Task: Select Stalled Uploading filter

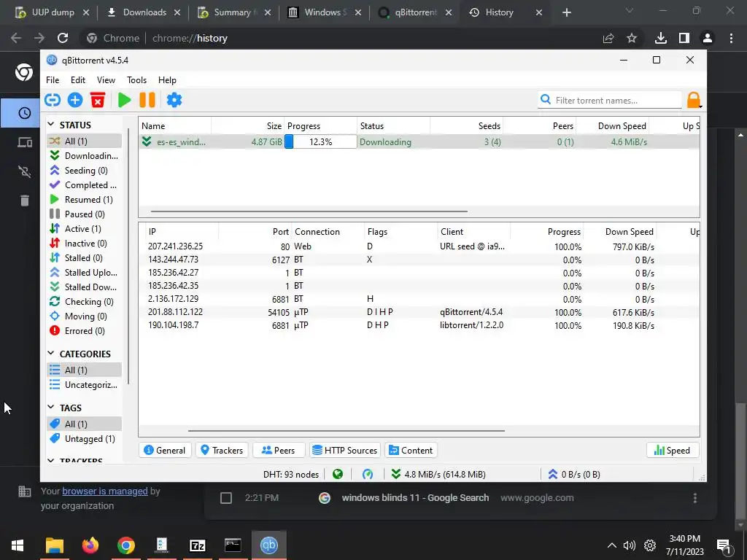Action: point(84,273)
